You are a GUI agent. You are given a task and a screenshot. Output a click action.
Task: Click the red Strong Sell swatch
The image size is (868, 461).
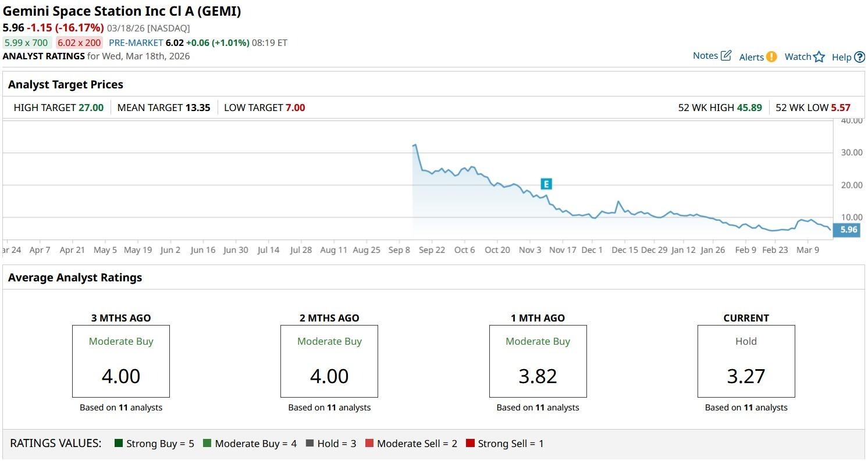click(x=470, y=444)
